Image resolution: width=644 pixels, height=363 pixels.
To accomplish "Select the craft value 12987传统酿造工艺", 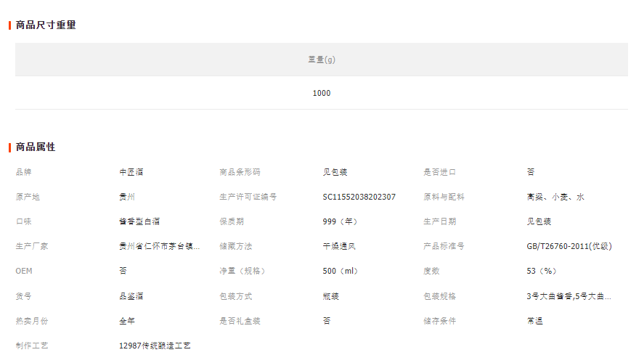I will pos(155,346).
